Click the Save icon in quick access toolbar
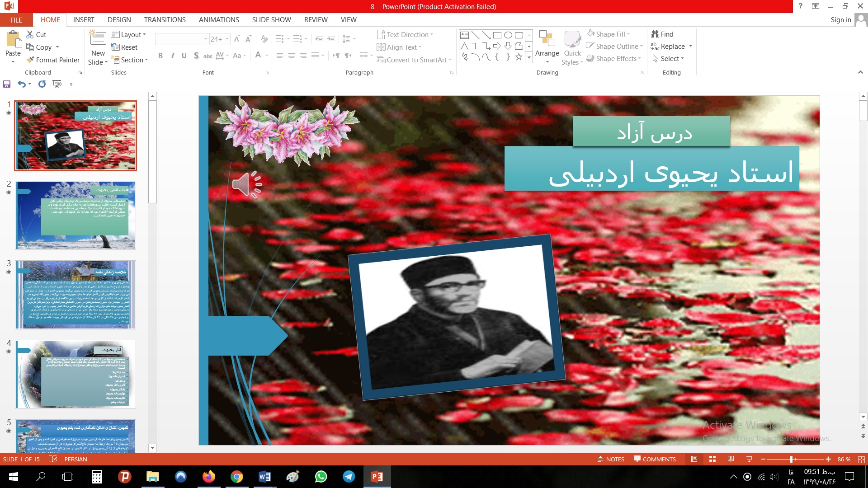Viewport: 868px width, 488px height. (x=7, y=84)
